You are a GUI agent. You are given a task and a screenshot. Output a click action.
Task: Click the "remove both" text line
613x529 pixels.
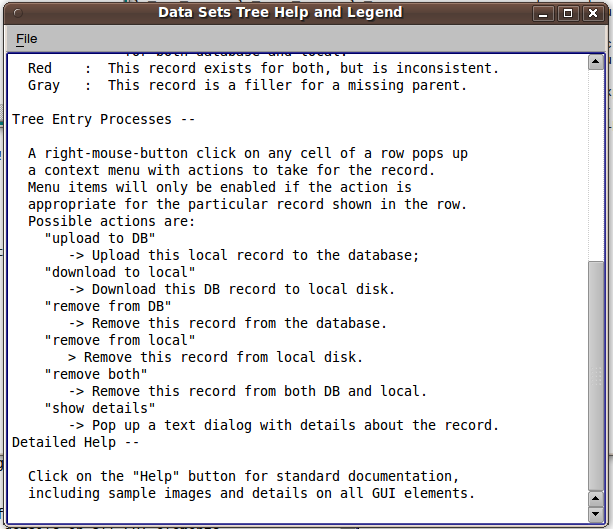(x=96, y=374)
